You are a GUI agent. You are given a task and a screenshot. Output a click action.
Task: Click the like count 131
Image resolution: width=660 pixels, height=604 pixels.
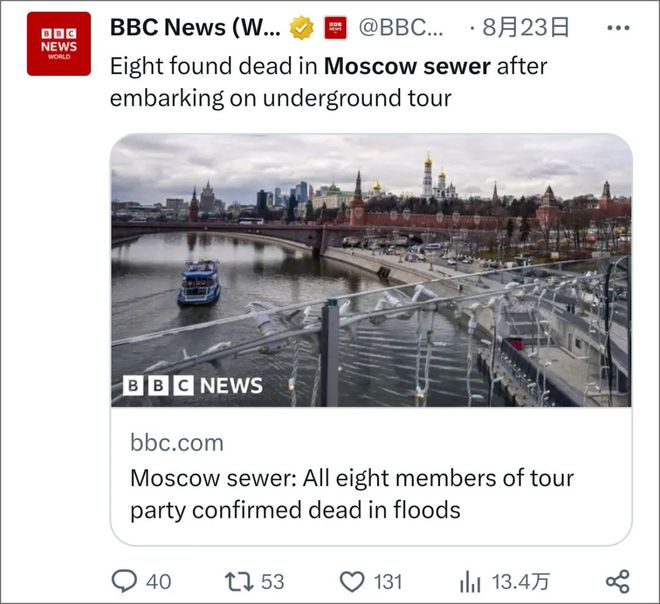[x=388, y=582]
